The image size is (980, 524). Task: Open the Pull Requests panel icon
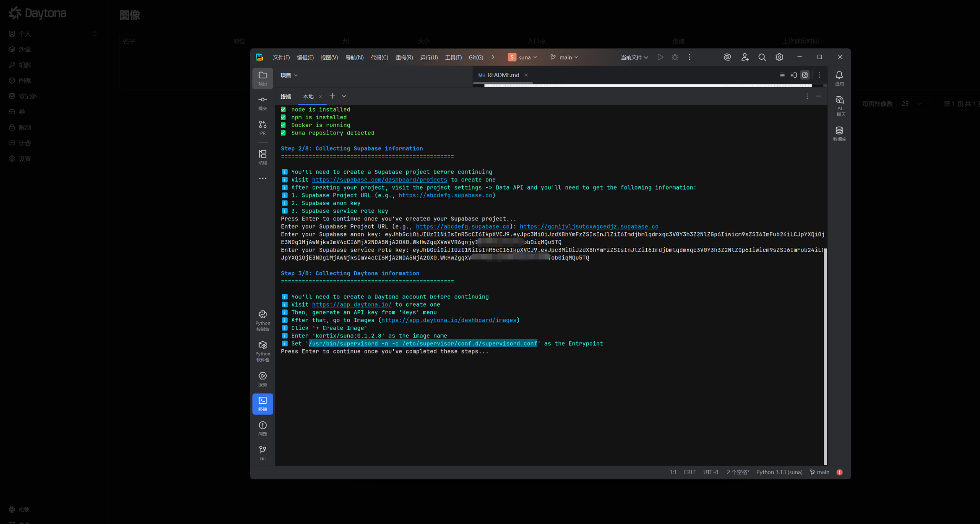[262, 128]
